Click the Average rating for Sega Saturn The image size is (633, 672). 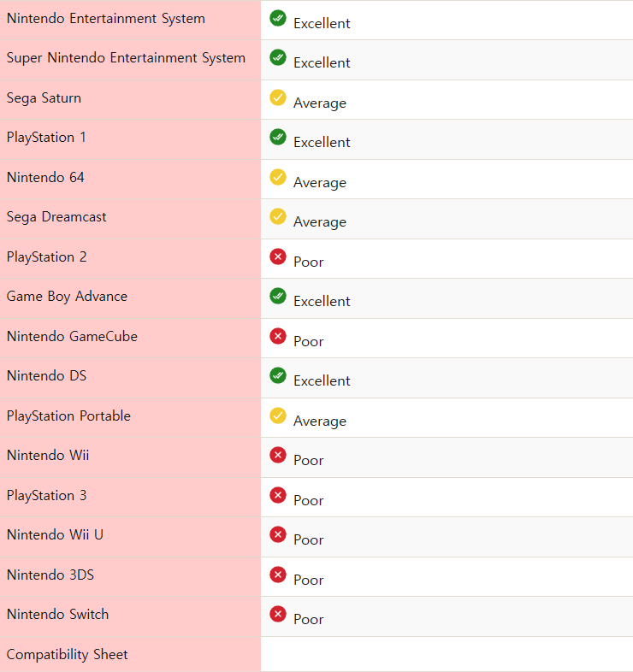[320, 103]
